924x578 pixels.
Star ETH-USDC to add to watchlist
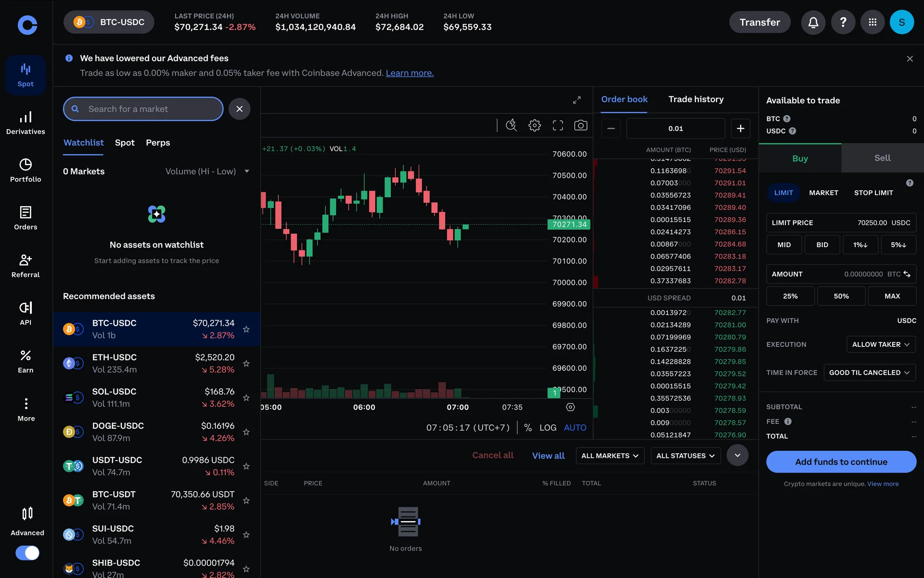246,364
